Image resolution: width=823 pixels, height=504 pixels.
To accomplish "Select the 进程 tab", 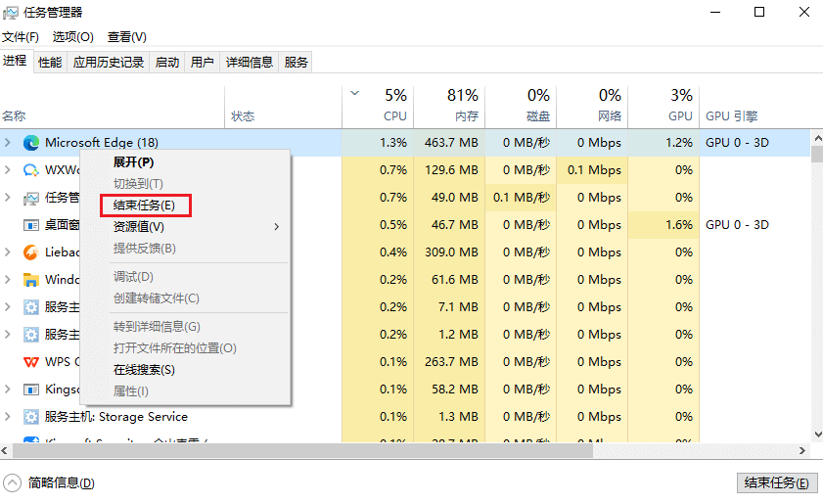I will [16, 61].
